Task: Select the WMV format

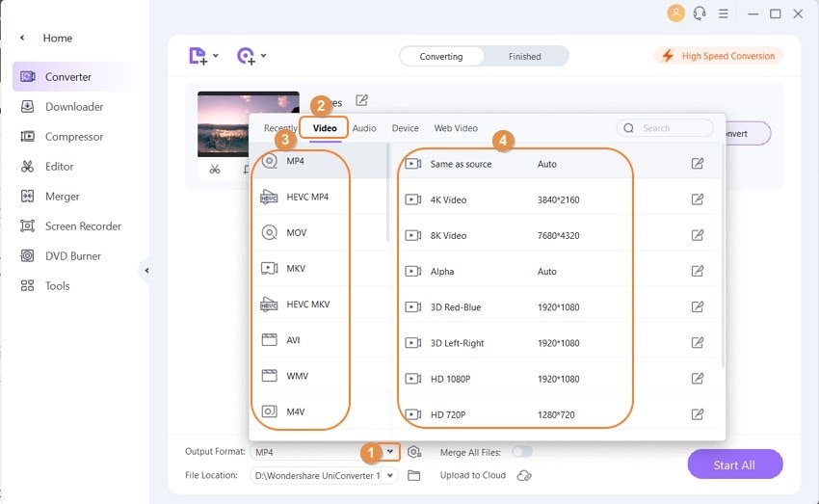Action: (x=319, y=376)
